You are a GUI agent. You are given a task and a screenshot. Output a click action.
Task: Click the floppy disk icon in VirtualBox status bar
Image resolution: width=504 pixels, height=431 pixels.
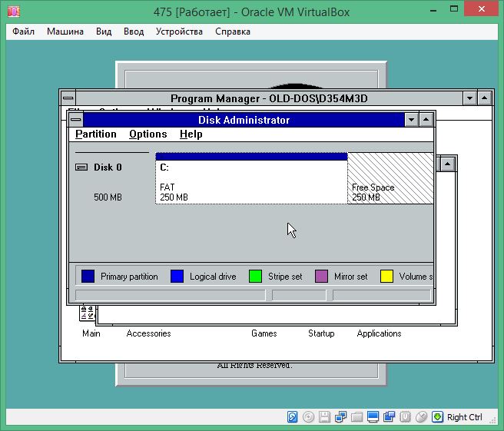point(324,417)
